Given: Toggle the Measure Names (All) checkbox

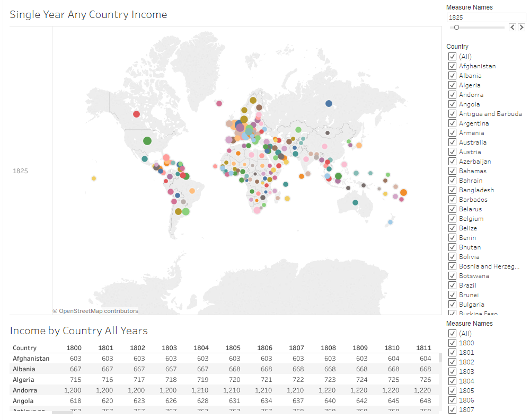Looking at the screenshot, I should (x=452, y=334).
